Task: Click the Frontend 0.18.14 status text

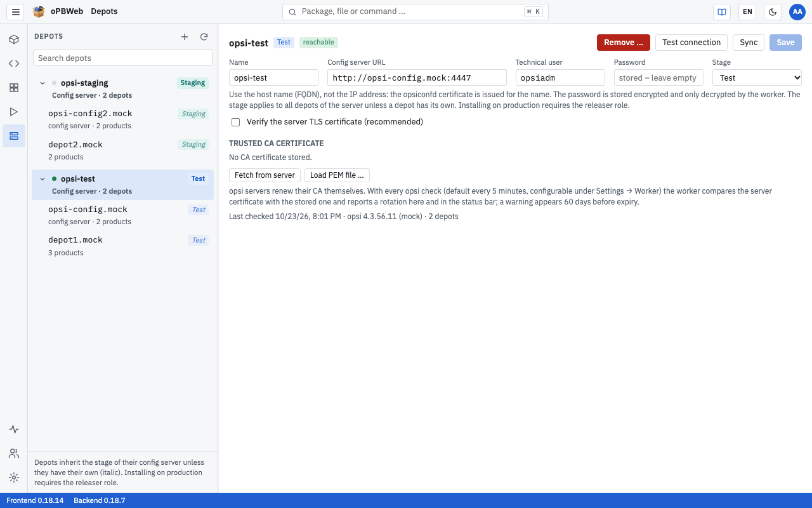Action: tap(35, 500)
